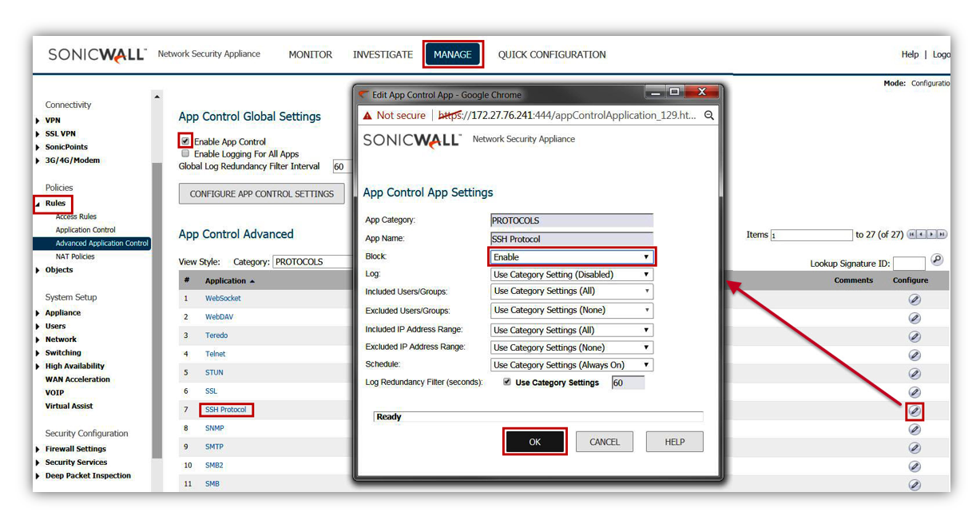This screenshot has height=520, width=980.
Task: Select WAN Acceleration in the sidebar
Action: (x=77, y=379)
